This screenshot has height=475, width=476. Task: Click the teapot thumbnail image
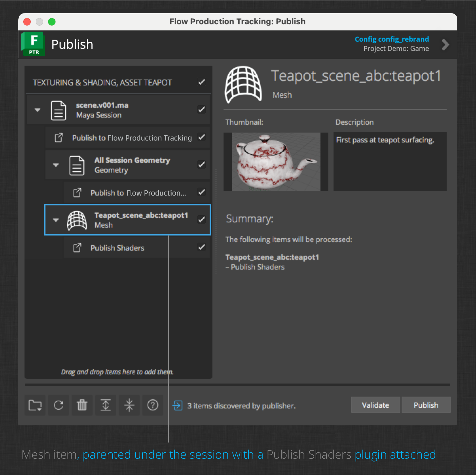click(276, 161)
